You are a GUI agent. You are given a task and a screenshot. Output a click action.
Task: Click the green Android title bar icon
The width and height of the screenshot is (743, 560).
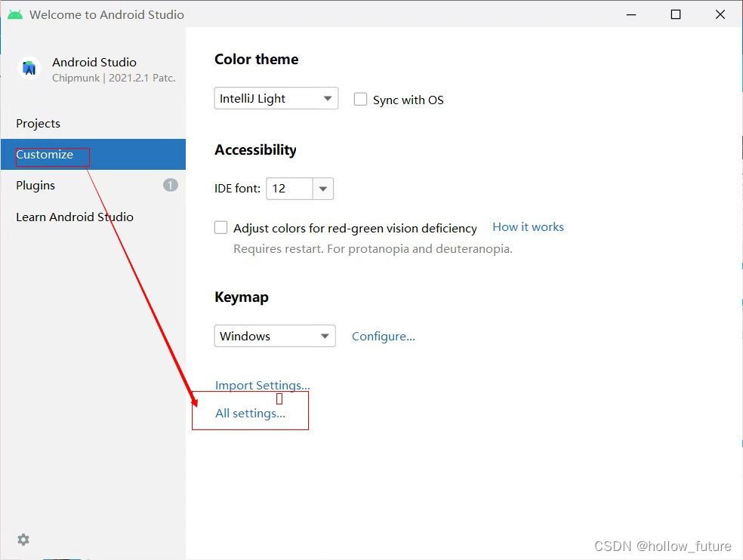coord(15,14)
